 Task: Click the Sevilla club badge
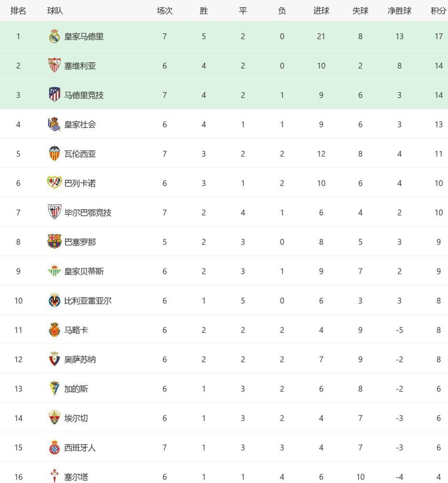pyautogui.click(x=55, y=66)
